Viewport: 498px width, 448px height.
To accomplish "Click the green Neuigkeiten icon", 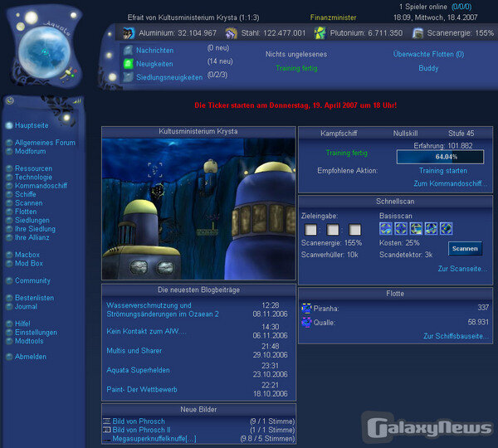I will click(128, 64).
